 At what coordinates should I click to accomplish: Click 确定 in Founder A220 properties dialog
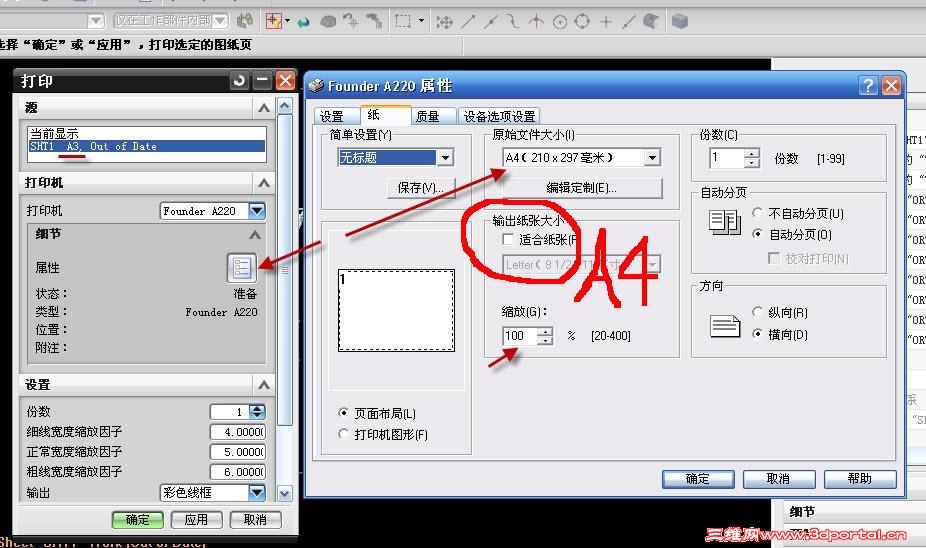(698, 479)
